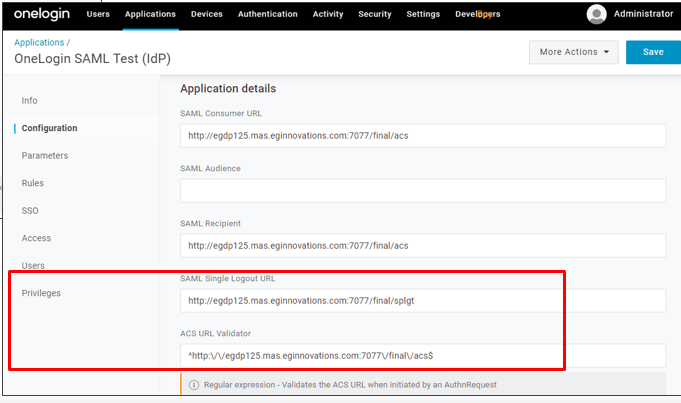681x403 pixels.
Task: Open the Privileges sidebar tab
Action: pyautogui.click(x=41, y=293)
